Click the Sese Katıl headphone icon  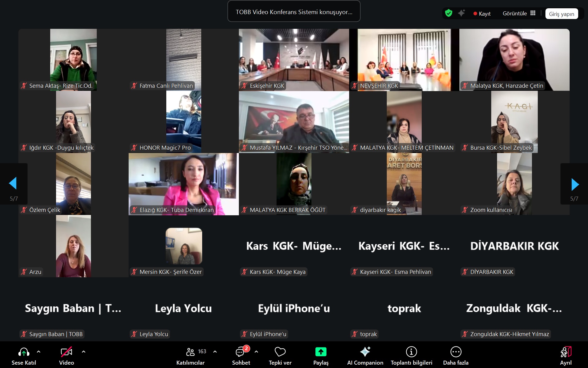[x=24, y=352]
